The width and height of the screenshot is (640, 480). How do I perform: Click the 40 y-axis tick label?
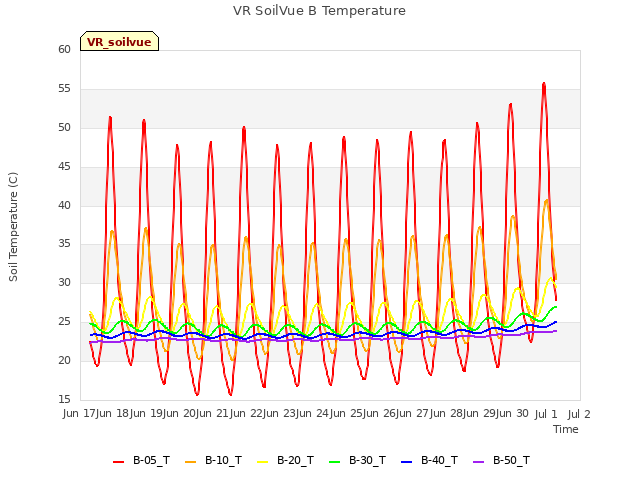pyautogui.click(x=64, y=205)
